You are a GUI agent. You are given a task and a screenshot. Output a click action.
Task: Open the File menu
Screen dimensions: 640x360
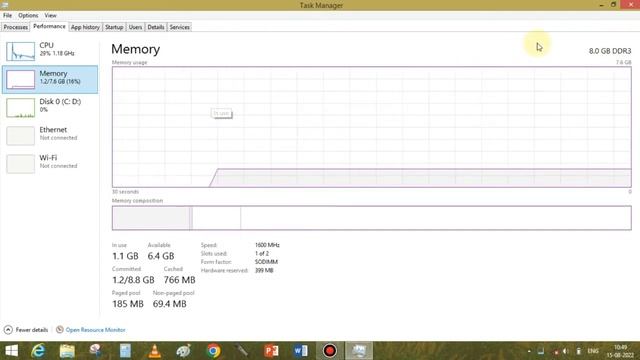(x=7, y=15)
